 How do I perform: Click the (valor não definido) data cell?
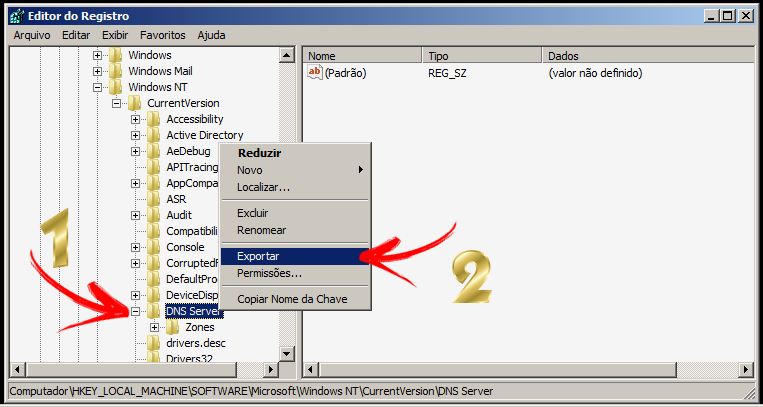[595, 73]
